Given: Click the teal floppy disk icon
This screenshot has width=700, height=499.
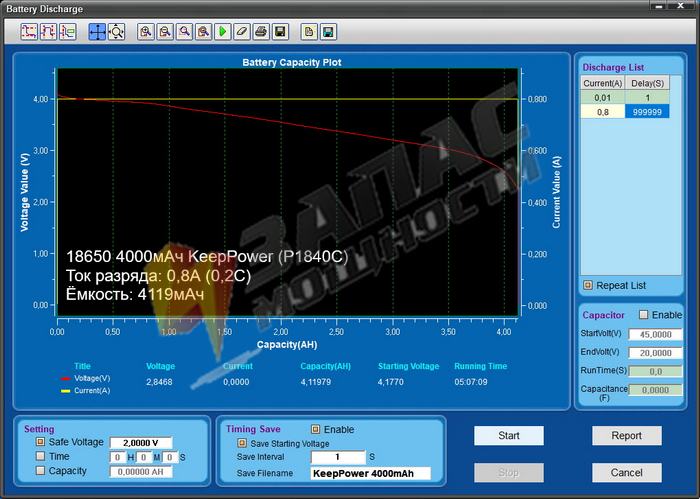Looking at the screenshot, I should [329, 31].
